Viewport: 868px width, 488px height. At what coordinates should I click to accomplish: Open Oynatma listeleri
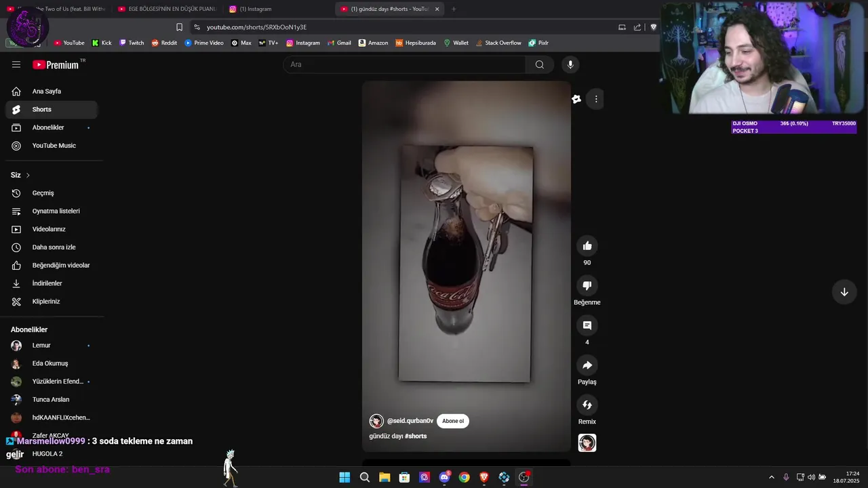51,211
